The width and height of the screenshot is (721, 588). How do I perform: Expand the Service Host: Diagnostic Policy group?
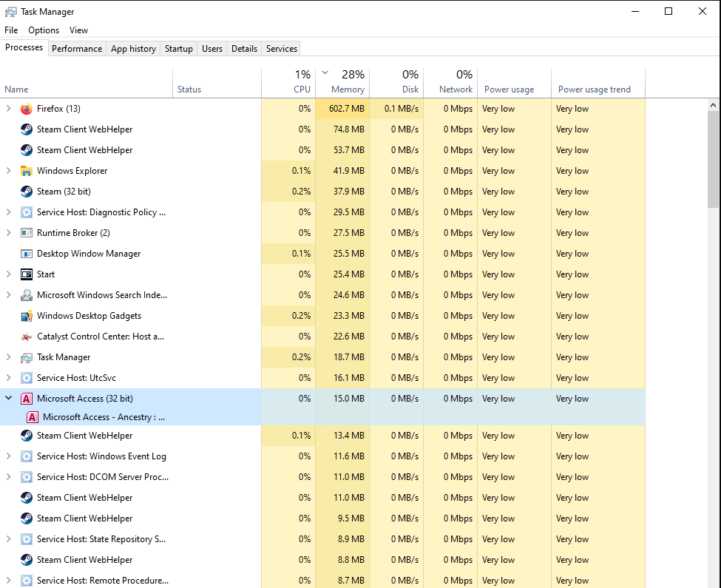tap(8, 212)
